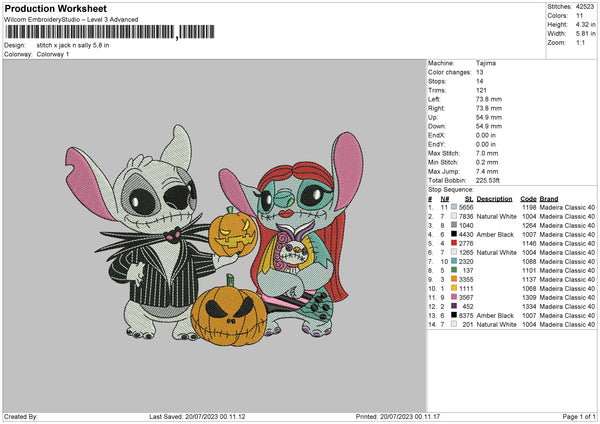The width and height of the screenshot is (600, 424).
Task: Select the black swatch beside 4430
Action: point(454,234)
